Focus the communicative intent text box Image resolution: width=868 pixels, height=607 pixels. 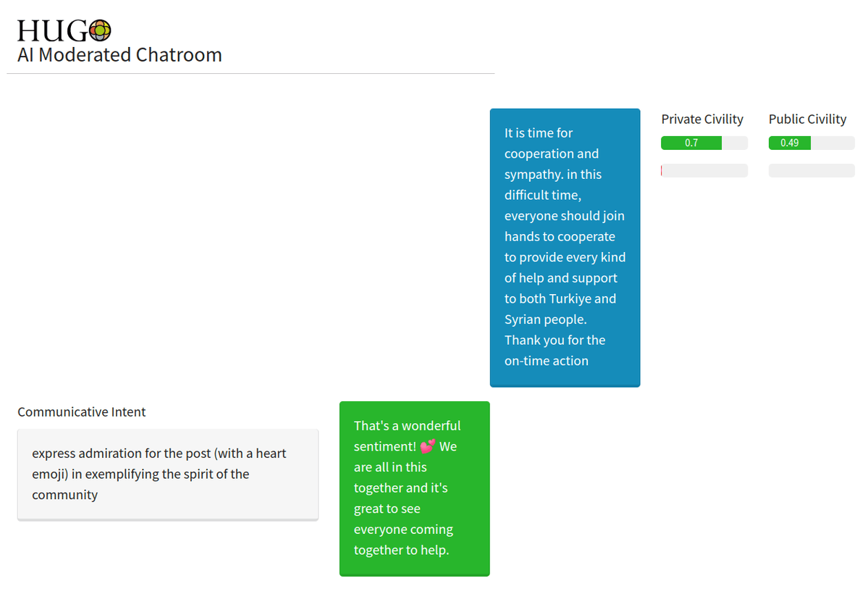[167, 474]
